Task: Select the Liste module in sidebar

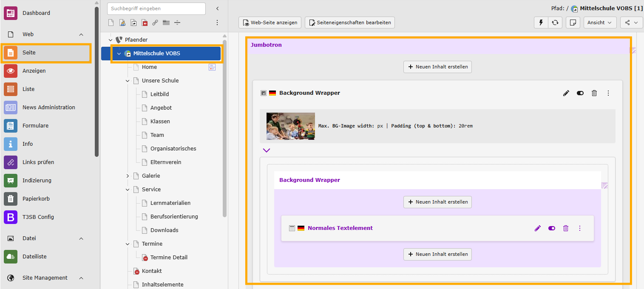Action: (28, 89)
